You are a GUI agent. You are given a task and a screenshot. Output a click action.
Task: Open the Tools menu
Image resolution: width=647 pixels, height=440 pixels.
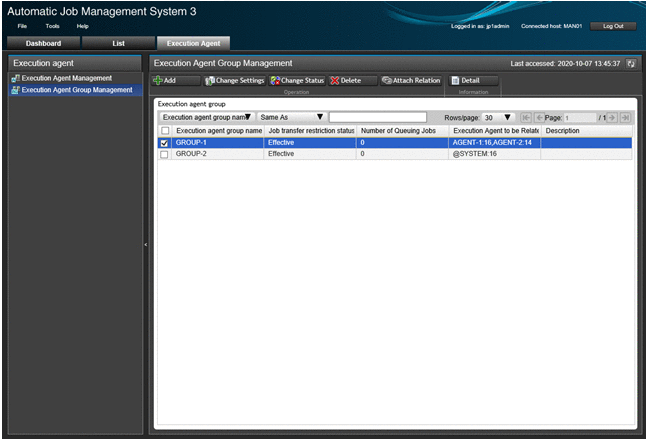pos(52,26)
